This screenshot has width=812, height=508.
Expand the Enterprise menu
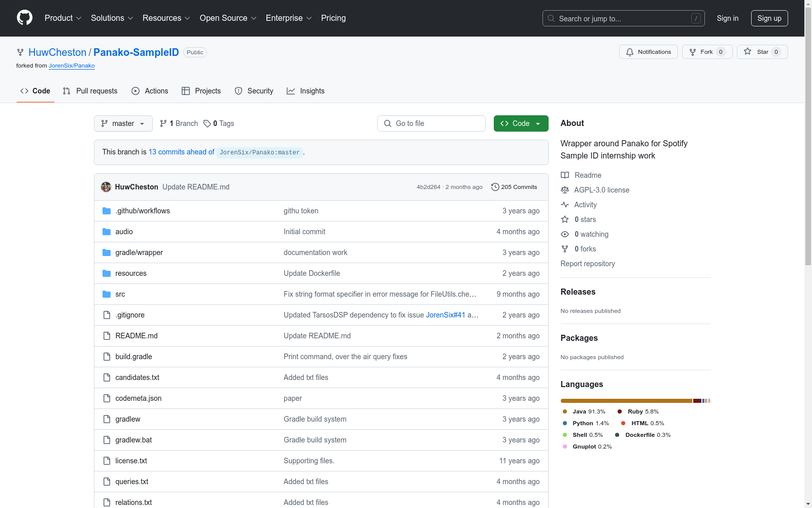pyautogui.click(x=289, y=18)
